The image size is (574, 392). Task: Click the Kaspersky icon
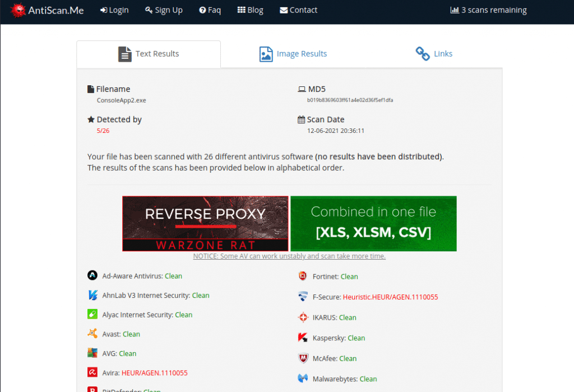pos(303,338)
